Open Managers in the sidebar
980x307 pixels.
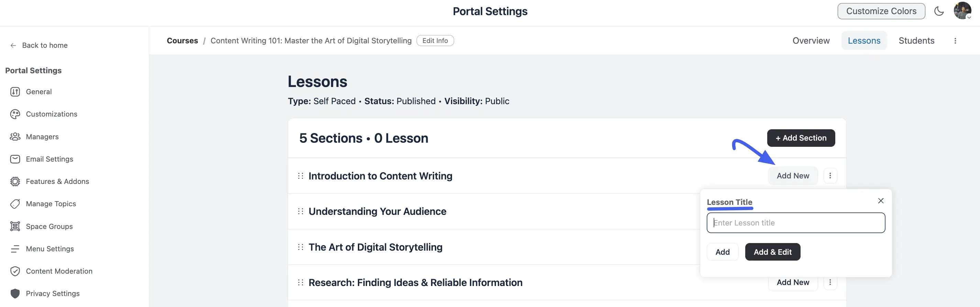click(x=42, y=136)
